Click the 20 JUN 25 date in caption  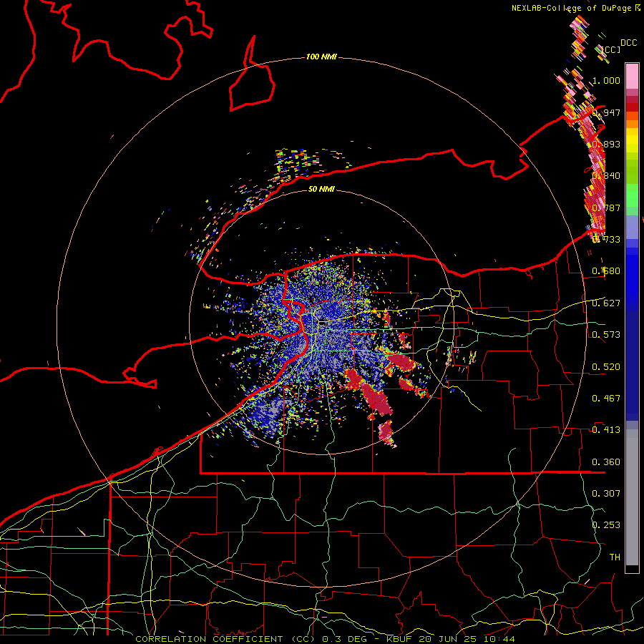(x=448, y=639)
